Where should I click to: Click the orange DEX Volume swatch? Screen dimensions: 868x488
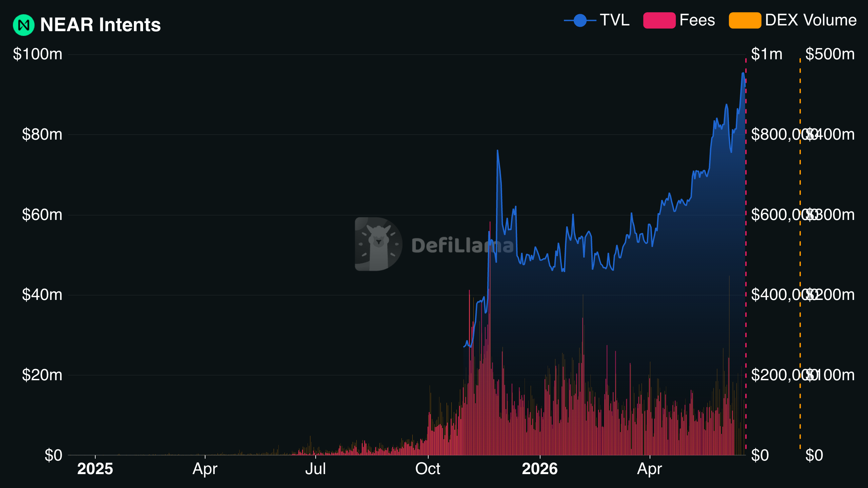coord(745,20)
